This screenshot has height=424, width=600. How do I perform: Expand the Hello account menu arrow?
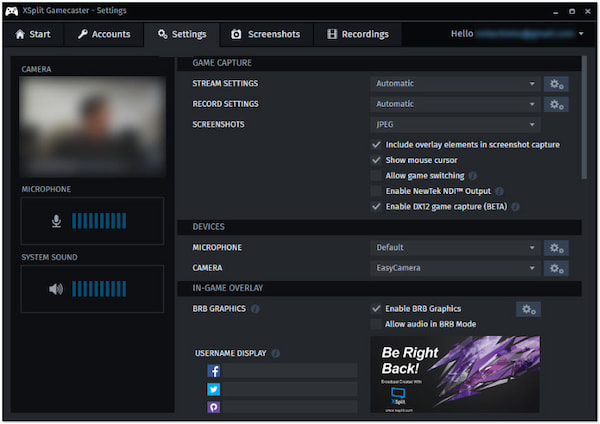(581, 34)
